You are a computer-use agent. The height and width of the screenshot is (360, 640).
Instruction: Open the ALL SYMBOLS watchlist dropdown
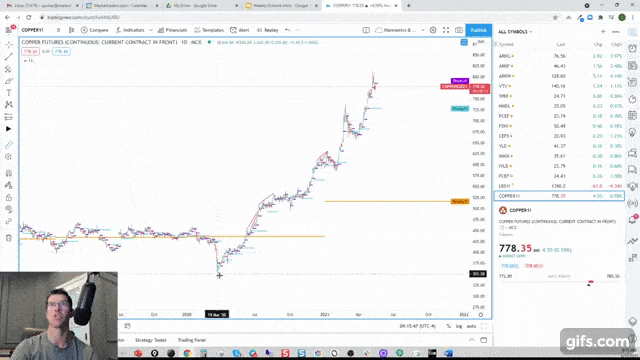[x=515, y=31]
